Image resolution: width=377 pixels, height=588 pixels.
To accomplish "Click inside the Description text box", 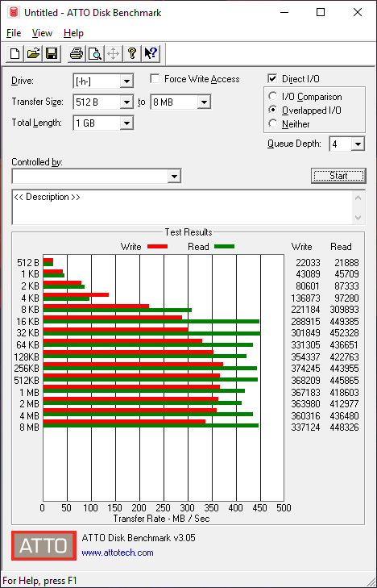I will (183, 207).
